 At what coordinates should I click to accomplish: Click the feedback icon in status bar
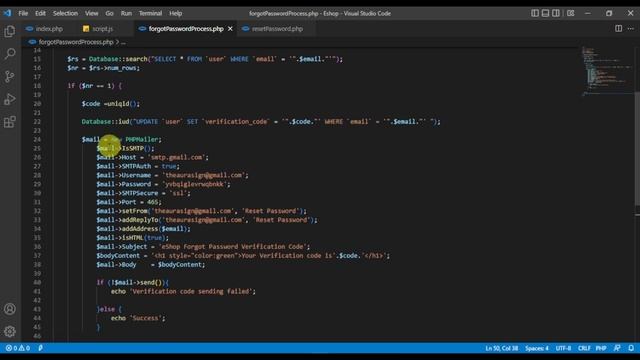click(x=617, y=348)
